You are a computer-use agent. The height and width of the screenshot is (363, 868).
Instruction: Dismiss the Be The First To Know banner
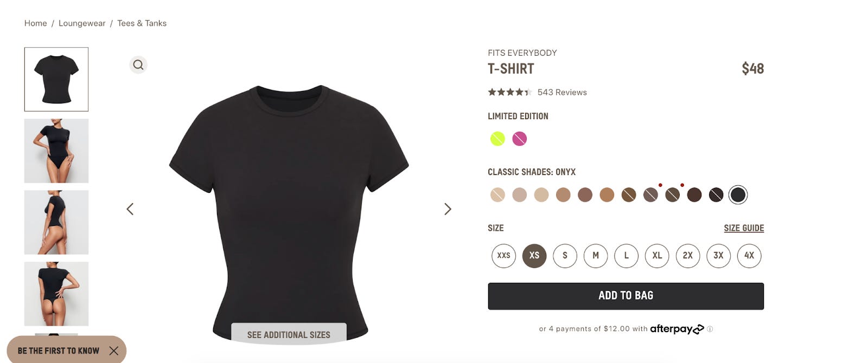[114, 351]
